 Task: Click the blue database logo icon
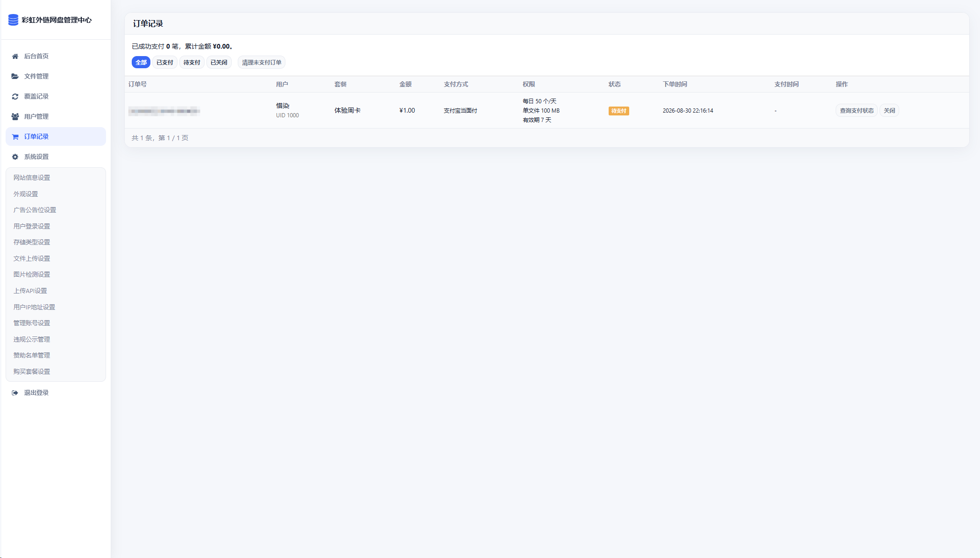tap(14, 20)
